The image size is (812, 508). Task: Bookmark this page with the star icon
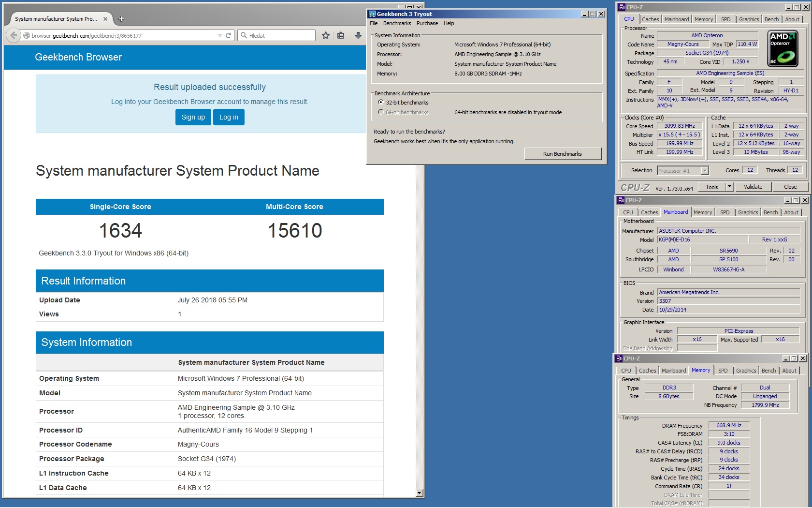tap(326, 35)
